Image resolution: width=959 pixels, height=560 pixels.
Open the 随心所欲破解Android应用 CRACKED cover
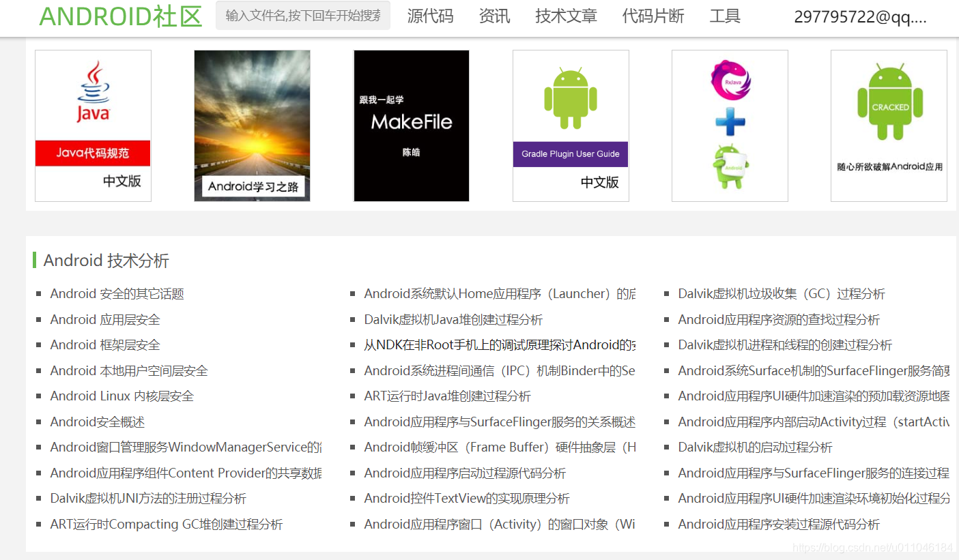pos(889,126)
